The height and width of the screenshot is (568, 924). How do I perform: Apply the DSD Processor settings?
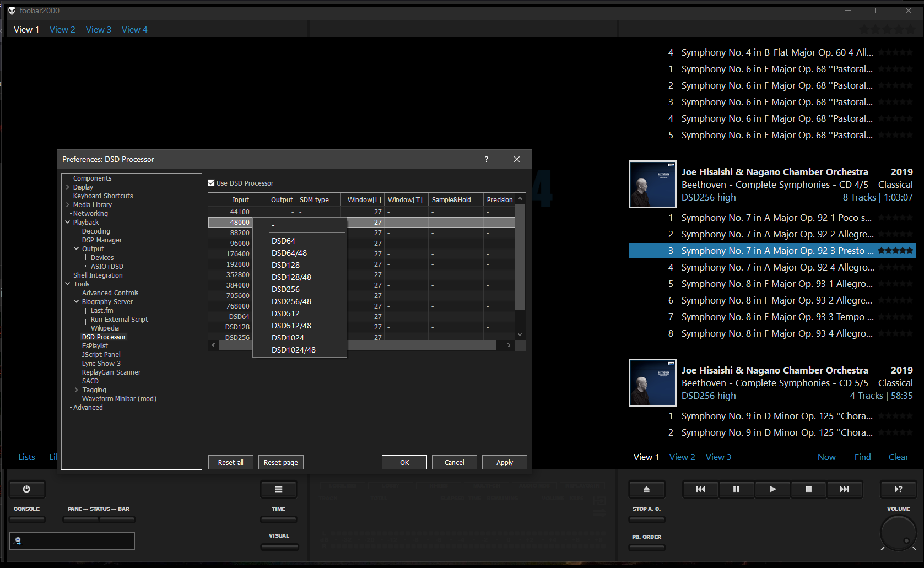(505, 462)
